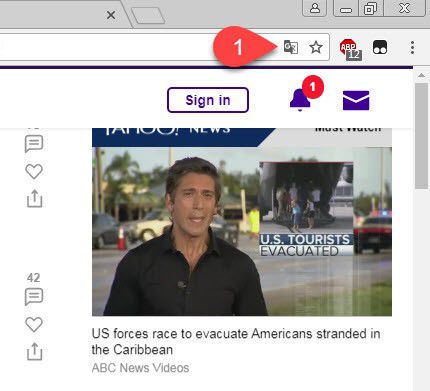The width and height of the screenshot is (430, 391).
Task: Click the scrollbar up arrow
Action: click(421, 75)
